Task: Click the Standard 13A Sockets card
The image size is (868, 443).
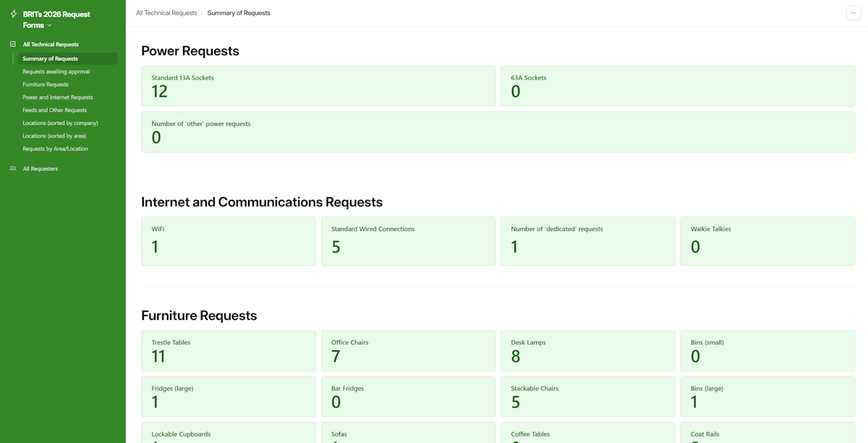Action: (x=318, y=86)
